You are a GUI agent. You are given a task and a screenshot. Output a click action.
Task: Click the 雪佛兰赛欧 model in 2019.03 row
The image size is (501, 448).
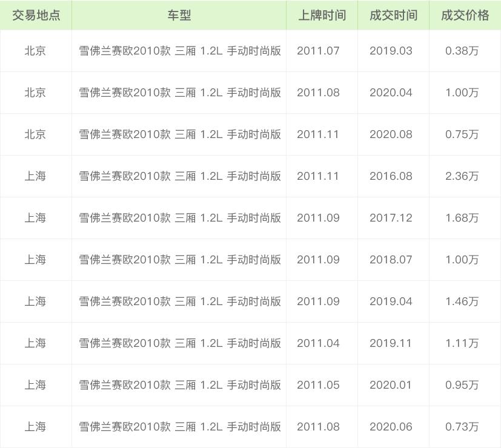pyautogui.click(x=180, y=51)
